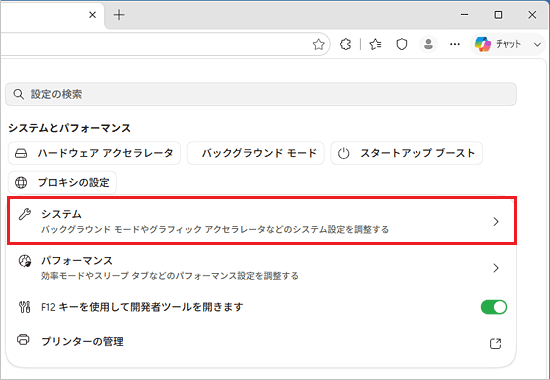Click the 設定の検索 search field
Image resolution: width=550 pixels, height=380 pixels.
(x=261, y=94)
